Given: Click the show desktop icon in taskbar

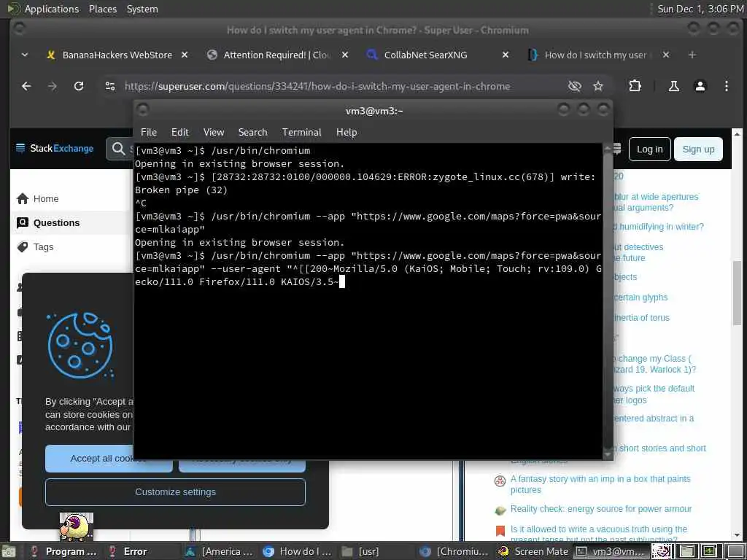Looking at the screenshot, I should pyautogui.click(x=8, y=552).
